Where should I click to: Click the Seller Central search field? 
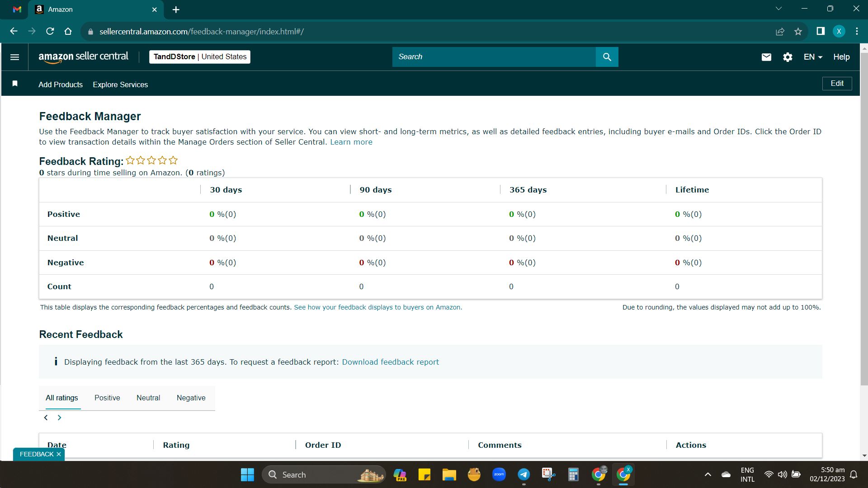[x=494, y=57]
